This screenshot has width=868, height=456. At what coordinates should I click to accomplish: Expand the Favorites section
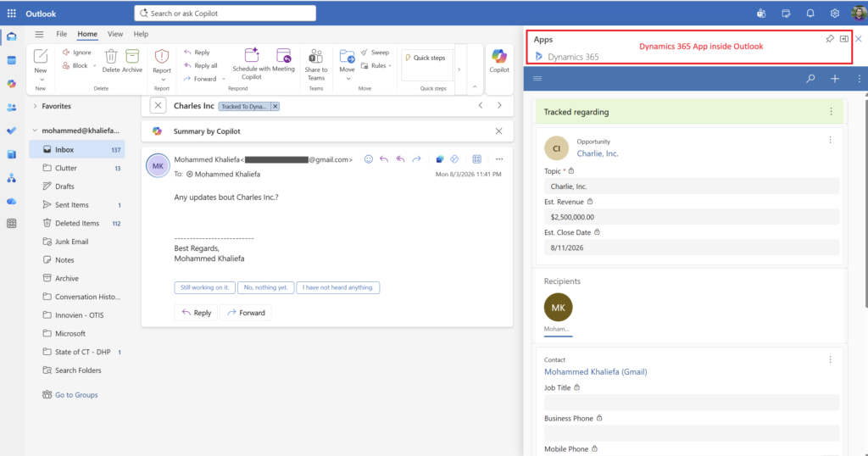click(x=35, y=106)
